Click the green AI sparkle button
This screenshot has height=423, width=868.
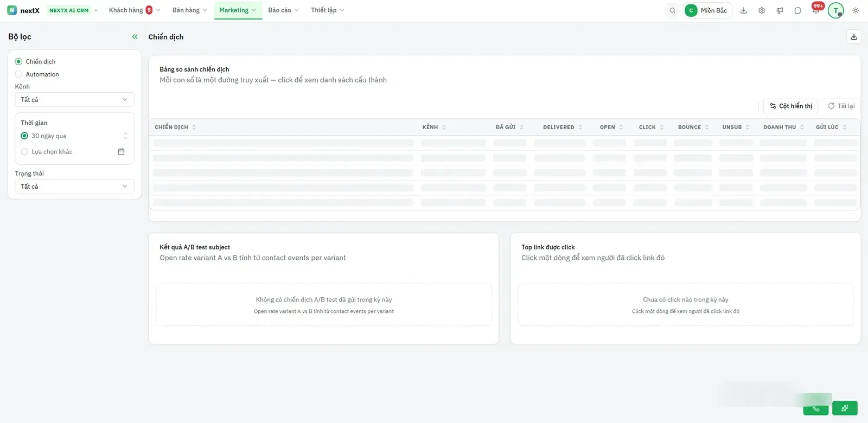tap(845, 408)
